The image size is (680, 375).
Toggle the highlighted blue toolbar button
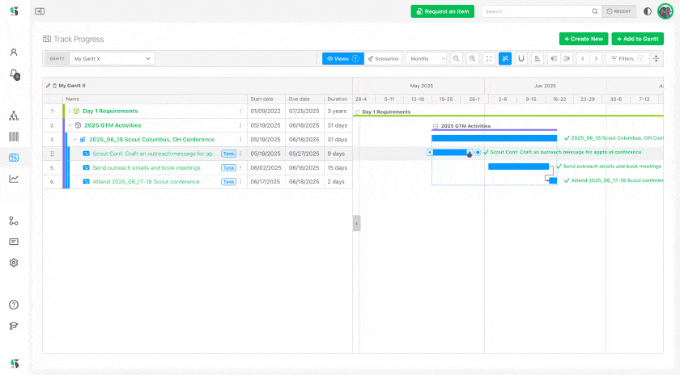point(505,59)
